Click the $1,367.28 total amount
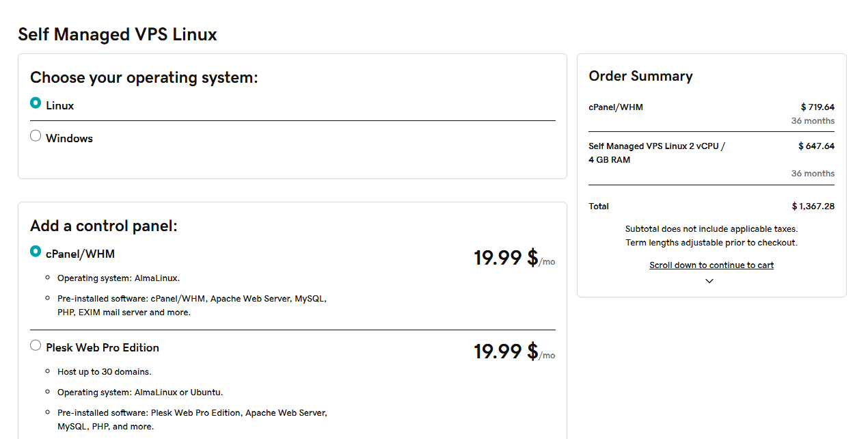Image resolution: width=868 pixels, height=439 pixels. (x=813, y=207)
